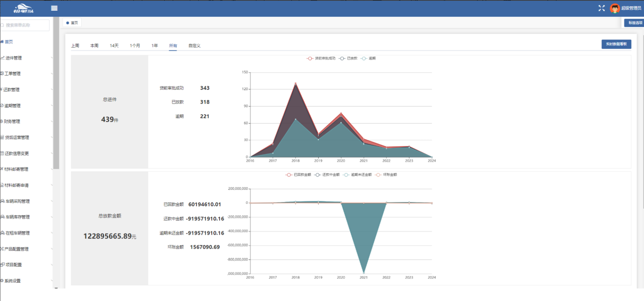
Task: Switch to the 本周 time range tab
Action: coord(94,46)
